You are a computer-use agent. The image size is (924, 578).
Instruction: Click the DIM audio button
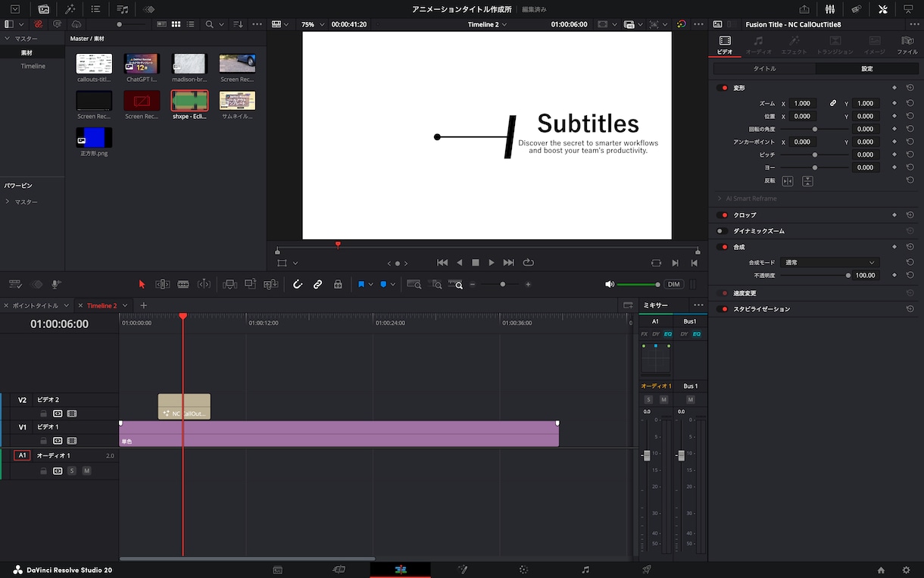pos(673,284)
